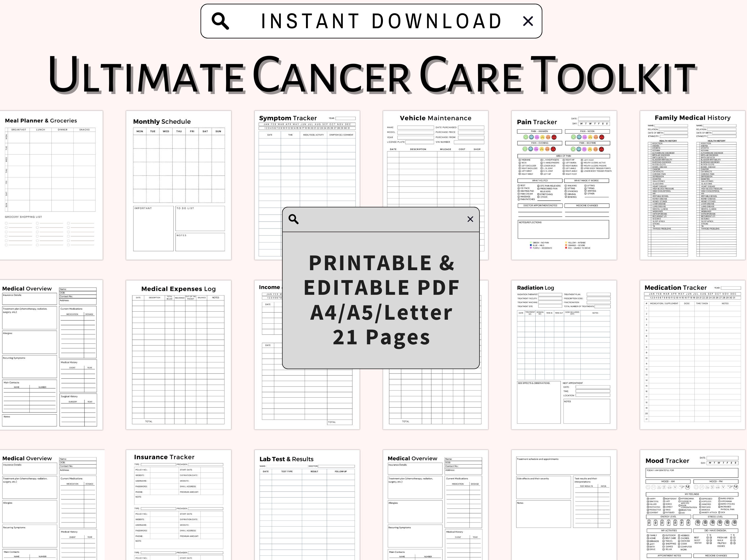The width and height of the screenshot is (747, 560).
Task: Click the green NO PAIN color swatch in the legend
Action: 531,242
